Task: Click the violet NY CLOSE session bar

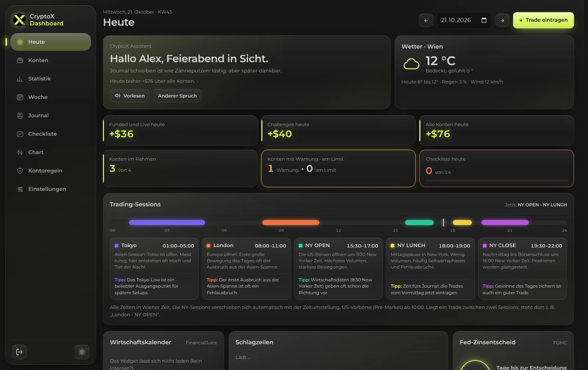Action: (x=505, y=223)
